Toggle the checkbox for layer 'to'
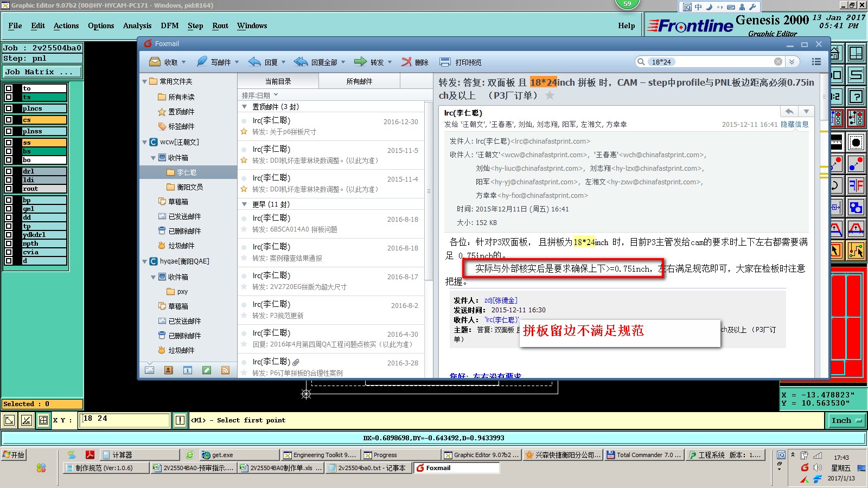Viewport: 868px width, 488px height. (x=9, y=88)
